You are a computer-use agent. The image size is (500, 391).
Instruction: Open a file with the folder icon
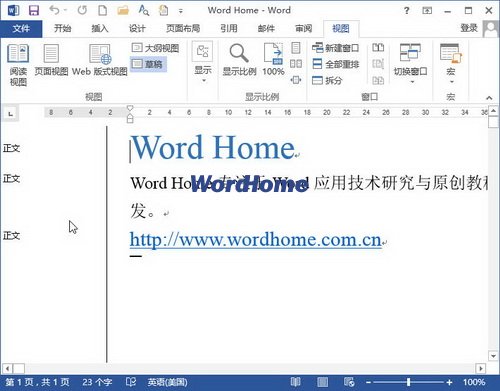click(x=123, y=11)
